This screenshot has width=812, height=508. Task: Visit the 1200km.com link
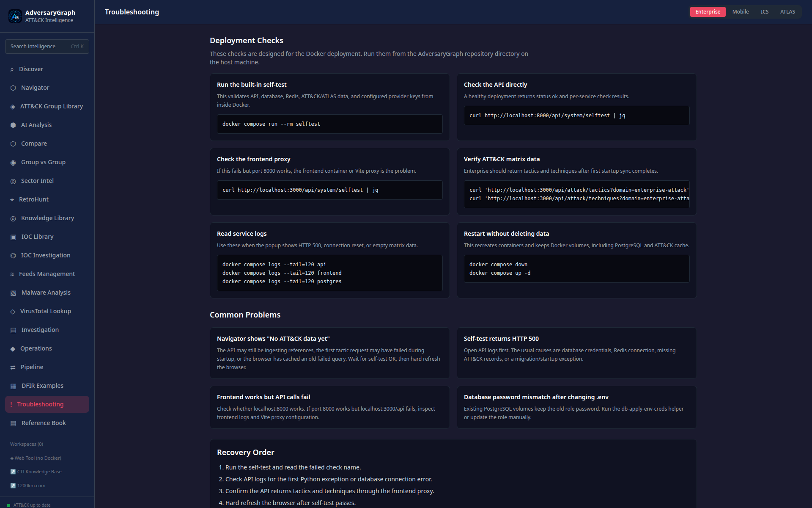(28, 486)
